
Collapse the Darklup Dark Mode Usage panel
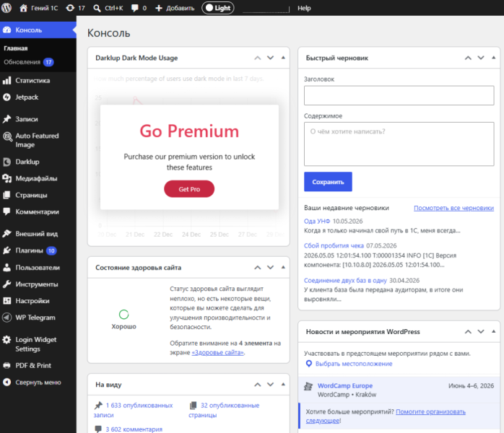coord(283,58)
